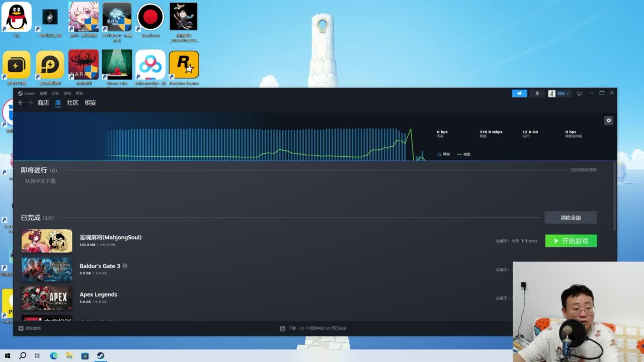Viewport: 644px width, 362px height.
Task: Click Steam icon in taskbar
Action: 101,356
